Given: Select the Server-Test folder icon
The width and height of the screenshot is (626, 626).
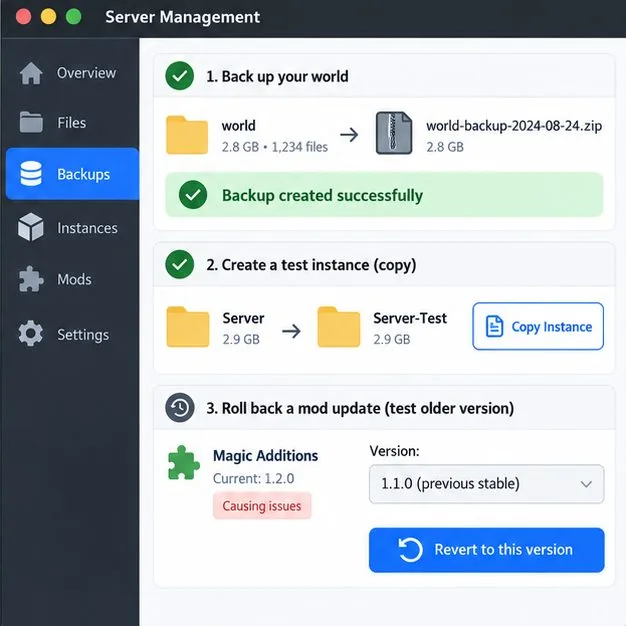Looking at the screenshot, I should click(x=339, y=327).
